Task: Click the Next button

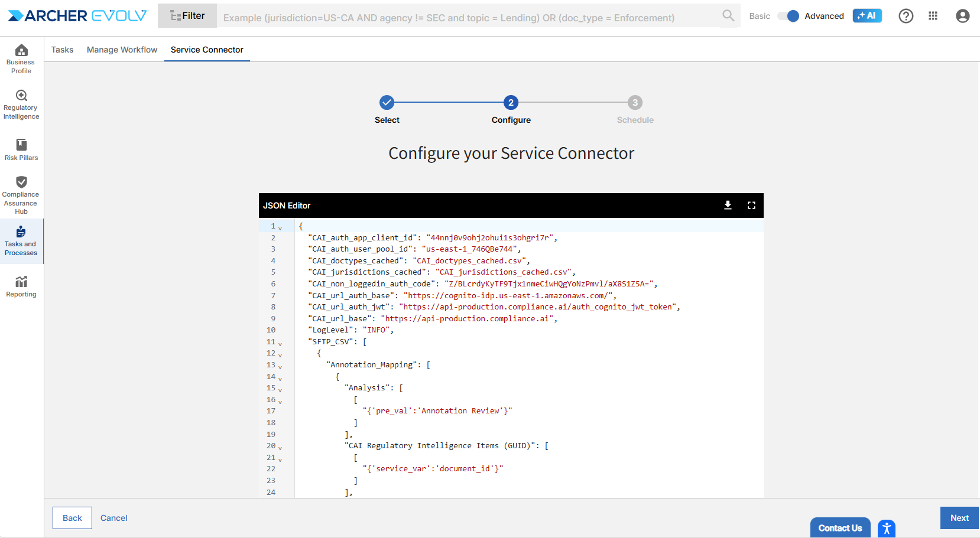Action: click(x=959, y=518)
